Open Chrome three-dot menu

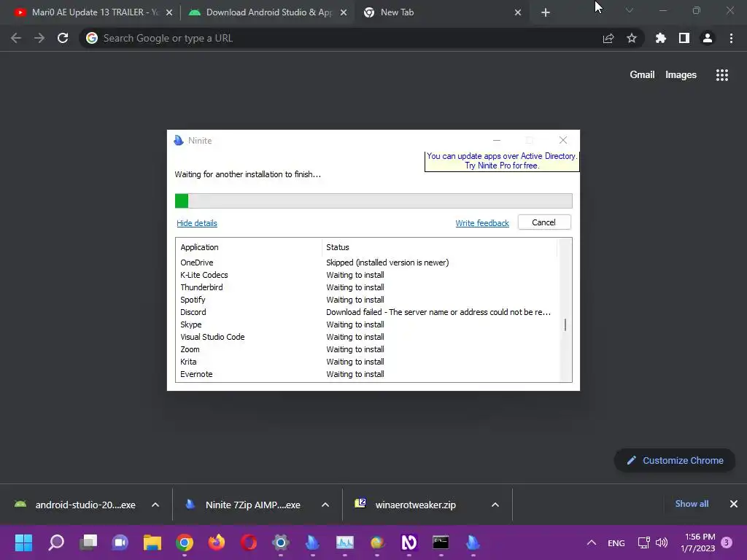(731, 38)
